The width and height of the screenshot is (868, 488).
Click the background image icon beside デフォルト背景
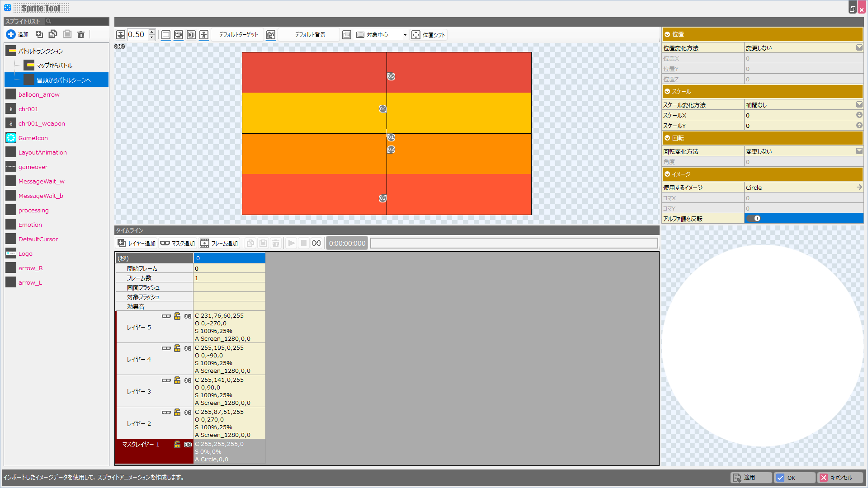point(271,35)
